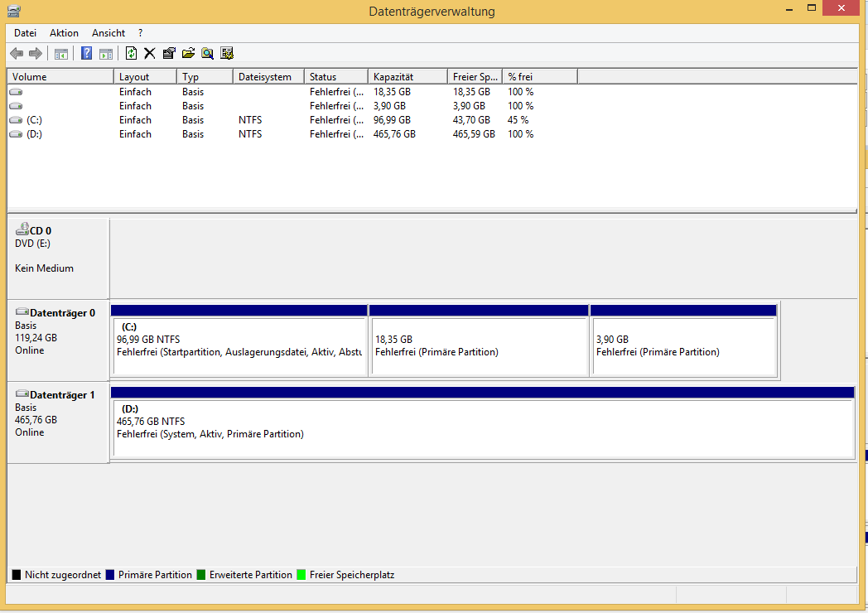
Task: Click the magnifying glass search icon
Action: tap(207, 53)
